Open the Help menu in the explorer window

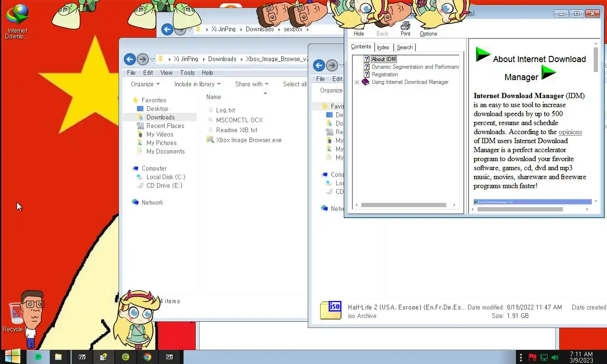tap(208, 73)
